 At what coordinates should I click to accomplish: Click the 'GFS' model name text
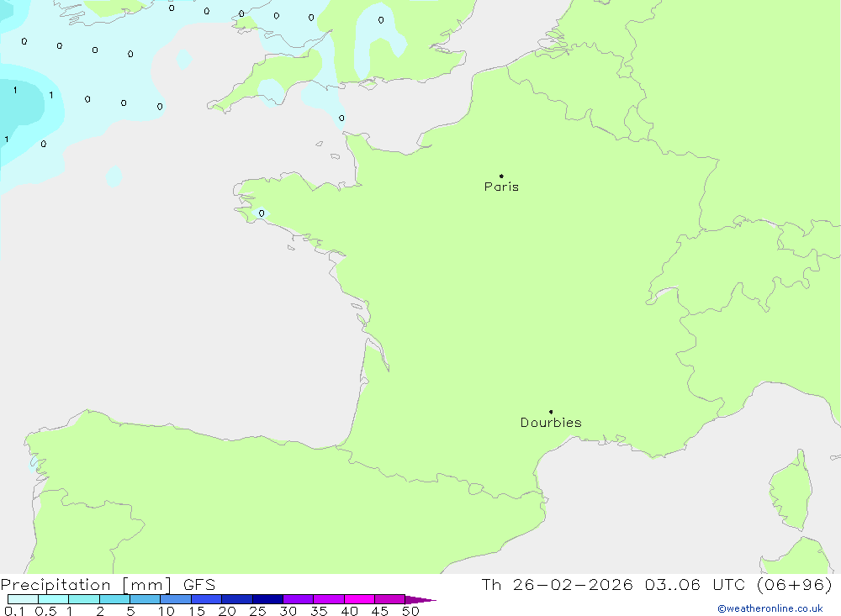(199, 585)
